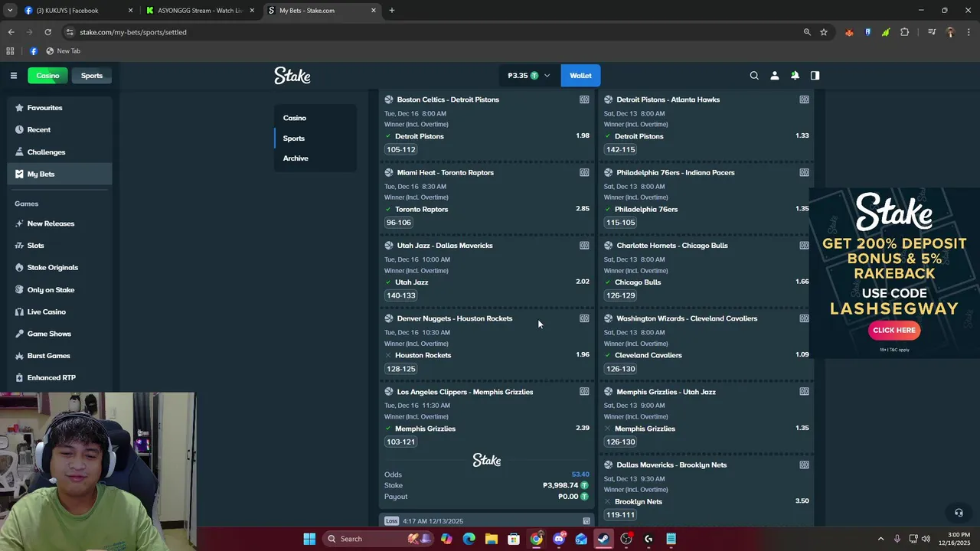Click the CLICK HERE promo button
Screen dimensions: 980x551
894,331
